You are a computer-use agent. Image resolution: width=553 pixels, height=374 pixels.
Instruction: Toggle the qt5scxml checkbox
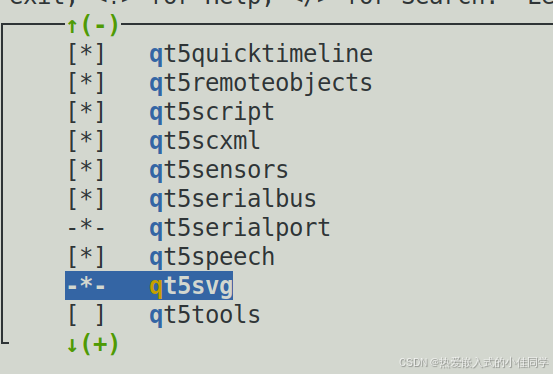click(x=86, y=141)
